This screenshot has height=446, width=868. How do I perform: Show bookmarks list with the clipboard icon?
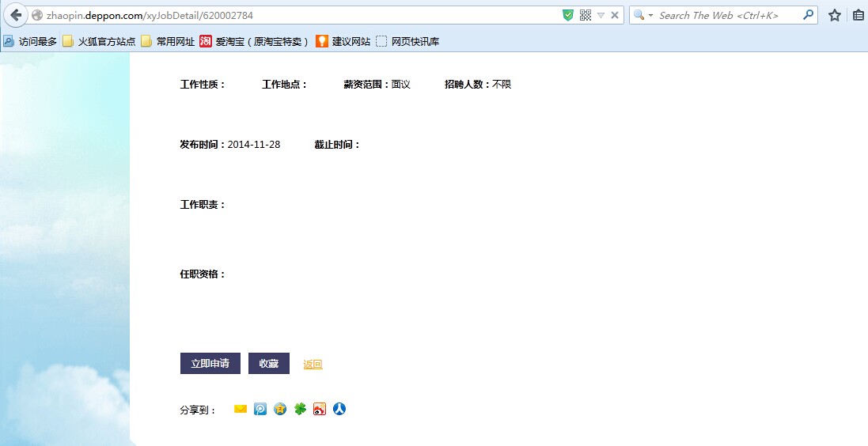click(859, 16)
